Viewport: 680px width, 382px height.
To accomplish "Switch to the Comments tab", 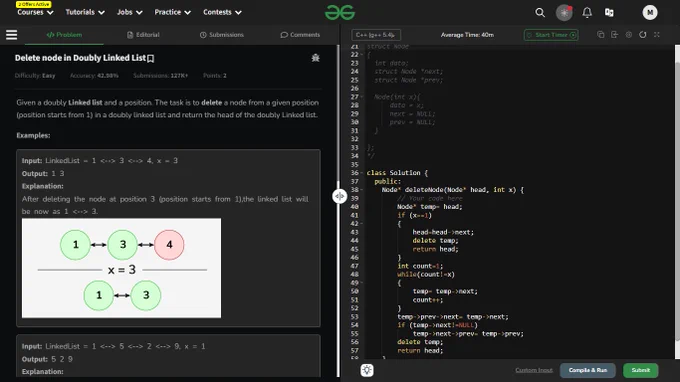I will coord(300,35).
